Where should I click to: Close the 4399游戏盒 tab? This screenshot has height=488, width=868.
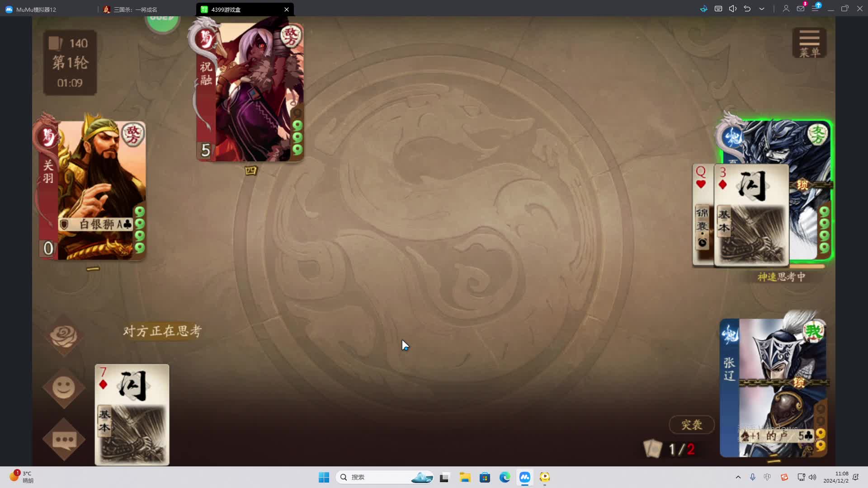pos(286,9)
